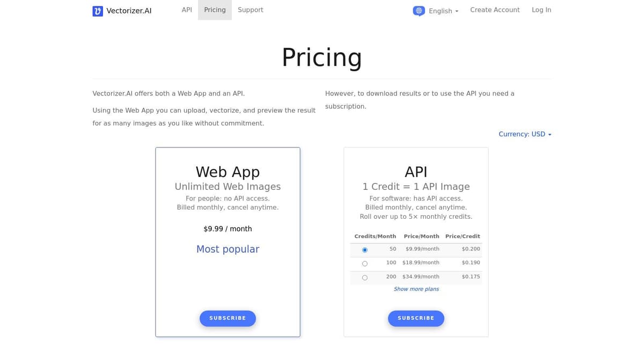Click the $18.99/month price row

click(x=421, y=263)
